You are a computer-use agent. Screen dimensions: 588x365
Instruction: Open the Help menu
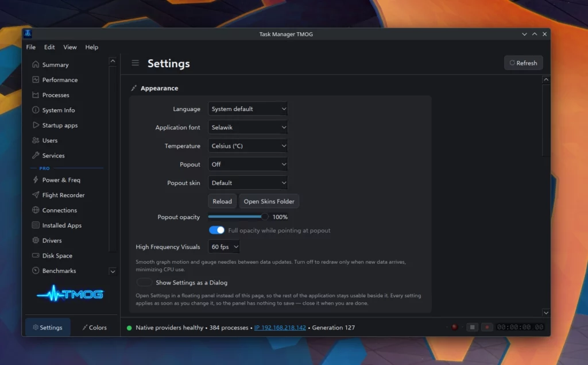(91, 47)
